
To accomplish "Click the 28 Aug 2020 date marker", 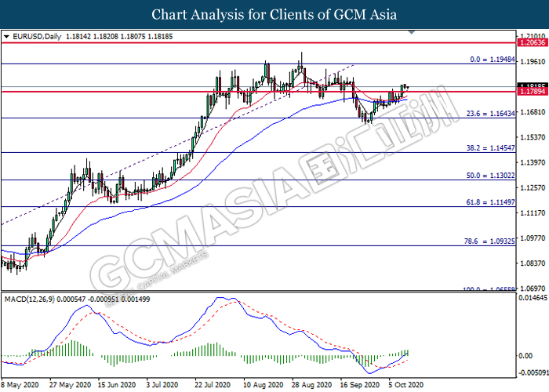I will pyautogui.click(x=311, y=385).
